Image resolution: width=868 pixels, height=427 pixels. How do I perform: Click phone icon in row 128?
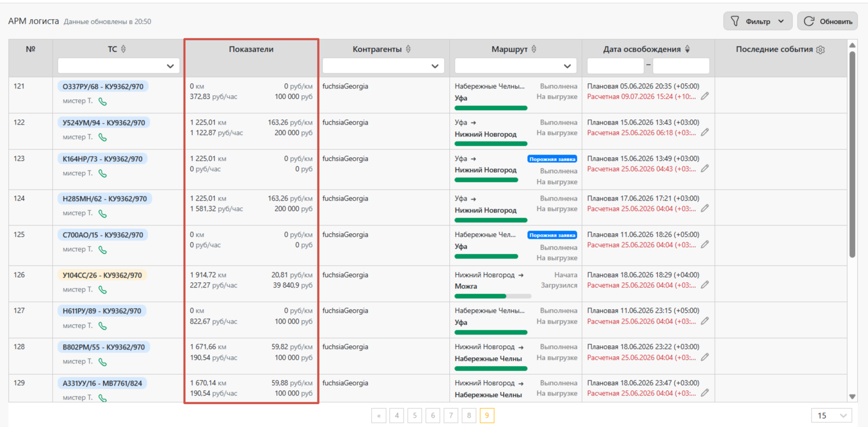(x=103, y=362)
